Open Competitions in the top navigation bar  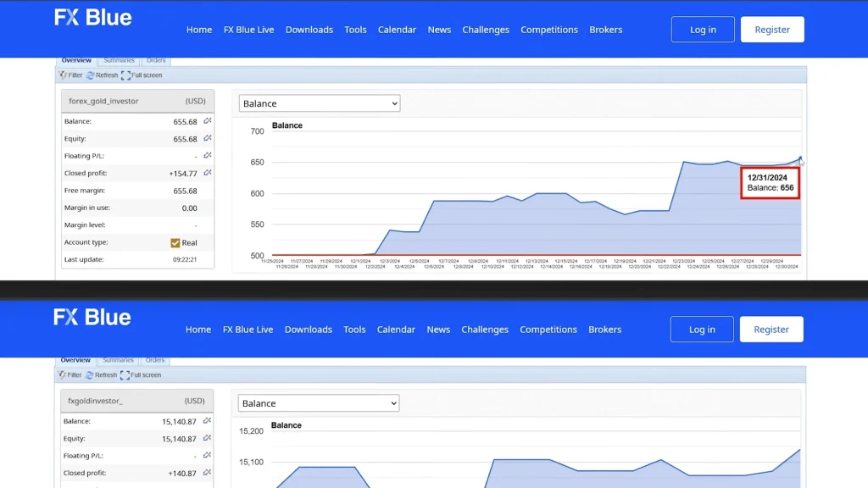(x=549, y=30)
